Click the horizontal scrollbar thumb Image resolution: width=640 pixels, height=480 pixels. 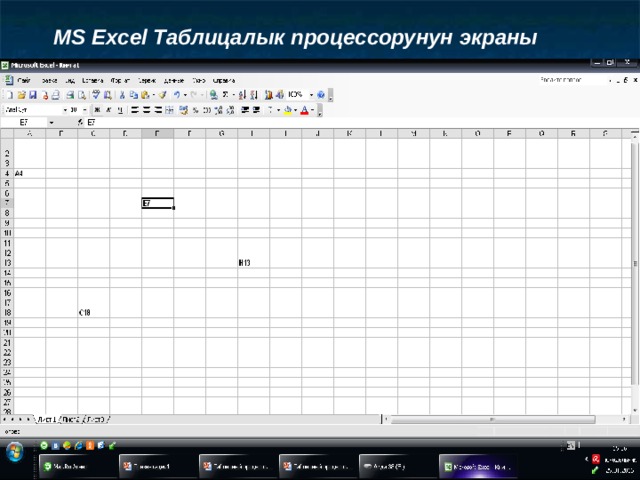pos(493,419)
